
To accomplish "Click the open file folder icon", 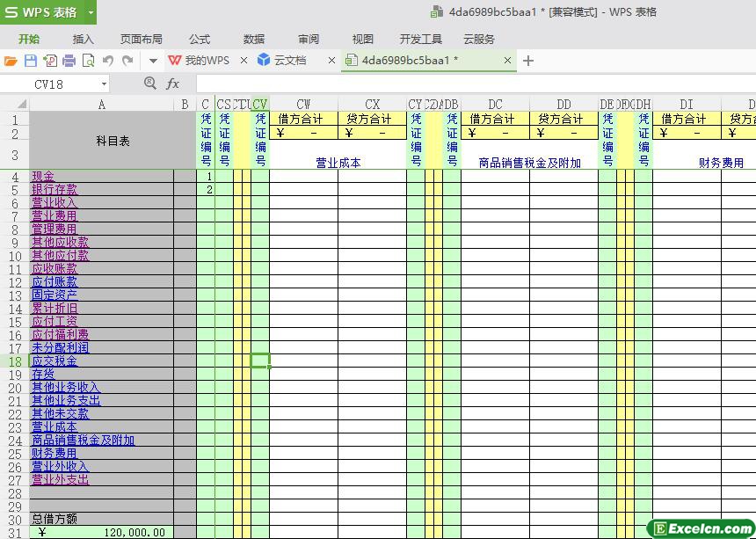I will pyautogui.click(x=11, y=61).
